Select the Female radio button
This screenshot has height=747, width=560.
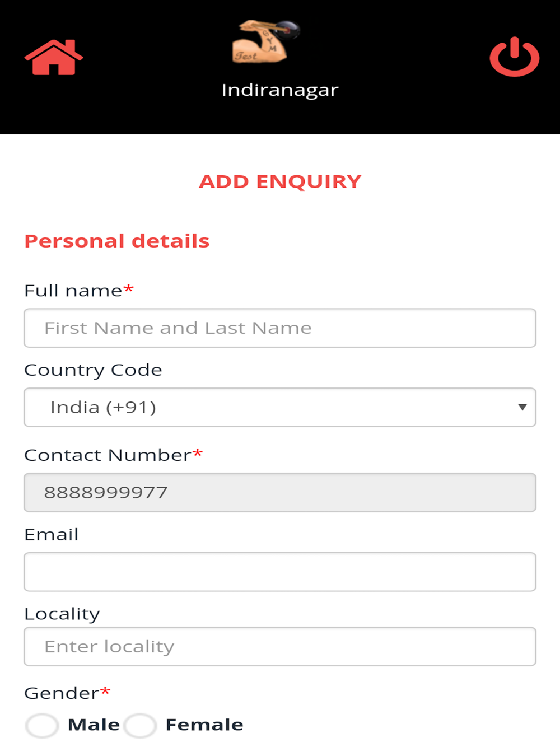pos(140,726)
